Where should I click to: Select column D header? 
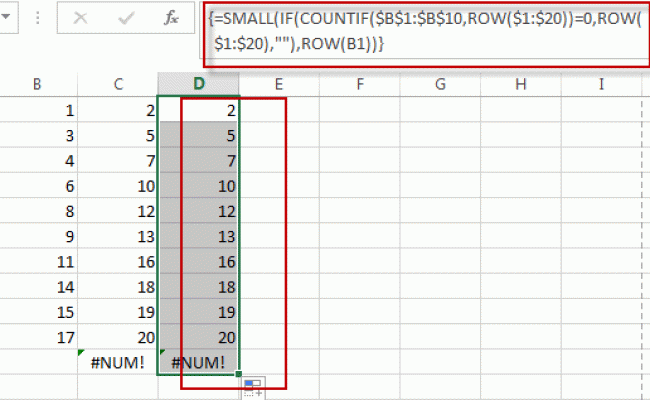click(x=199, y=84)
